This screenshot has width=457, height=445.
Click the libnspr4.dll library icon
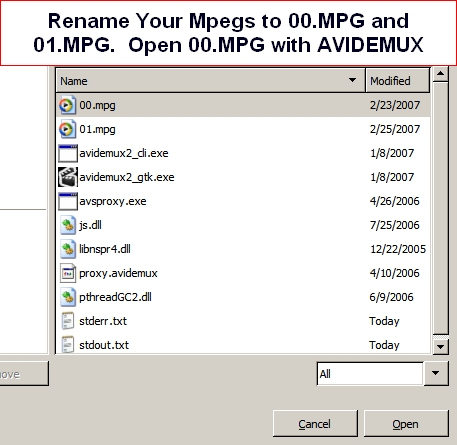[68, 249]
